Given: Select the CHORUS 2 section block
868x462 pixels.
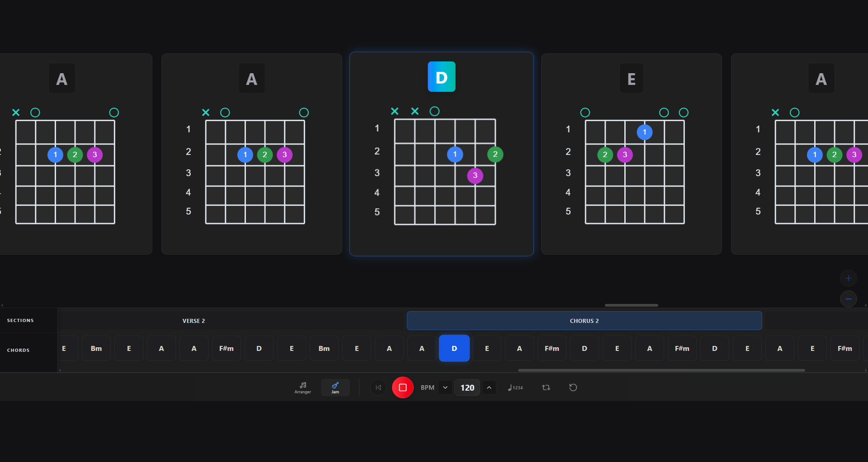Looking at the screenshot, I should [x=584, y=321].
